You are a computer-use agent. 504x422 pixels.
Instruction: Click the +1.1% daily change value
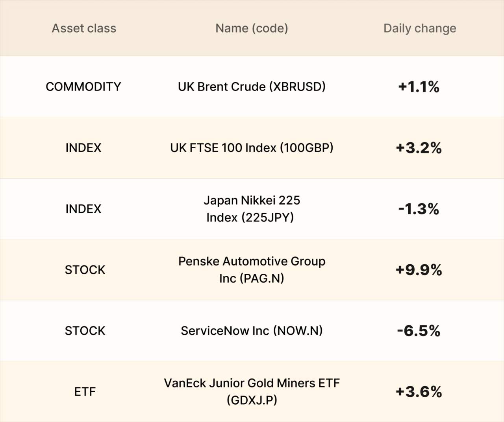(x=419, y=87)
